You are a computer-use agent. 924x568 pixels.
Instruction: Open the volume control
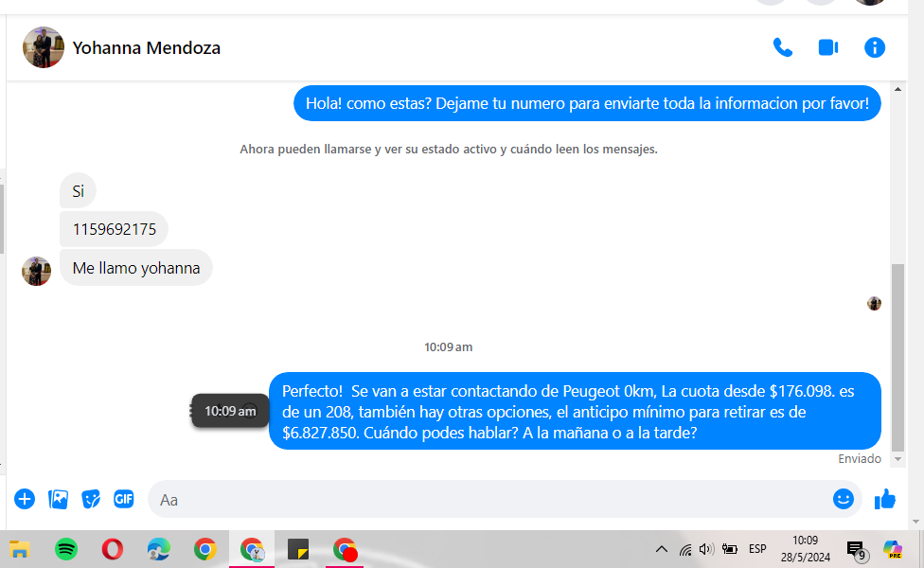[x=706, y=549]
